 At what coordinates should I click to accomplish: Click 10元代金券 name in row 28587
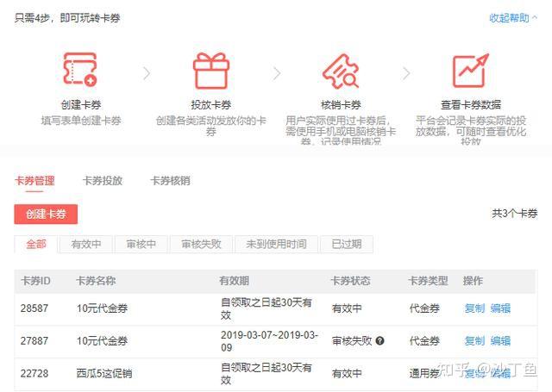pos(102,308)
